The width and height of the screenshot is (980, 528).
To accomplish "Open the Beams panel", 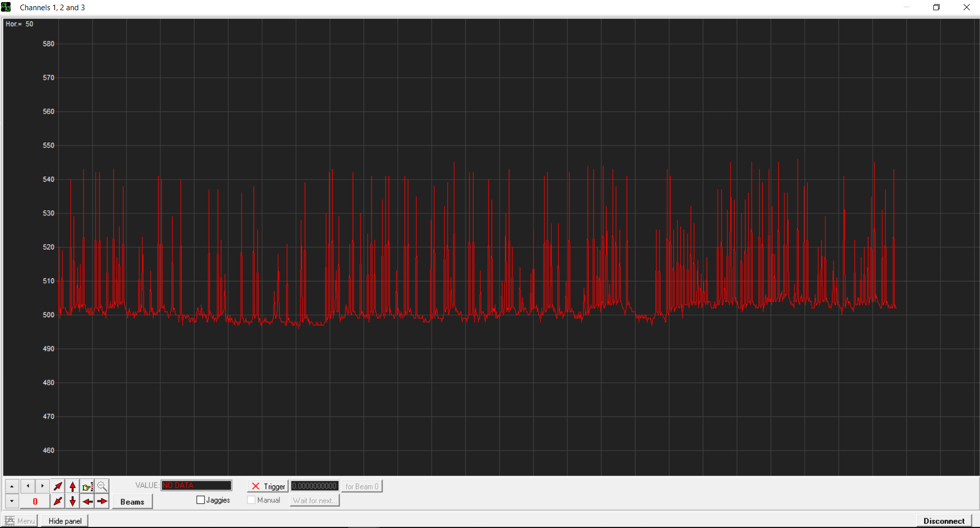I will point(132,501).
